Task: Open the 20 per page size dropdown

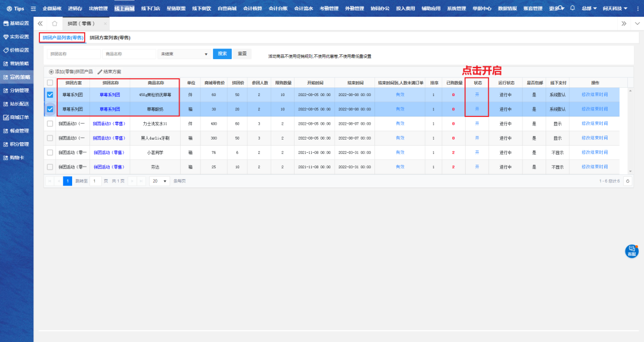Action: pyautogui.click(x=159, y=181)
